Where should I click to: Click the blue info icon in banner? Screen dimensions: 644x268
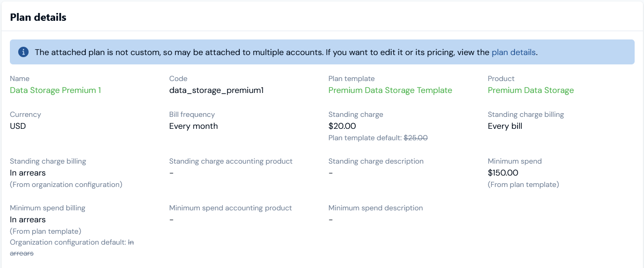tap(23, 52)
